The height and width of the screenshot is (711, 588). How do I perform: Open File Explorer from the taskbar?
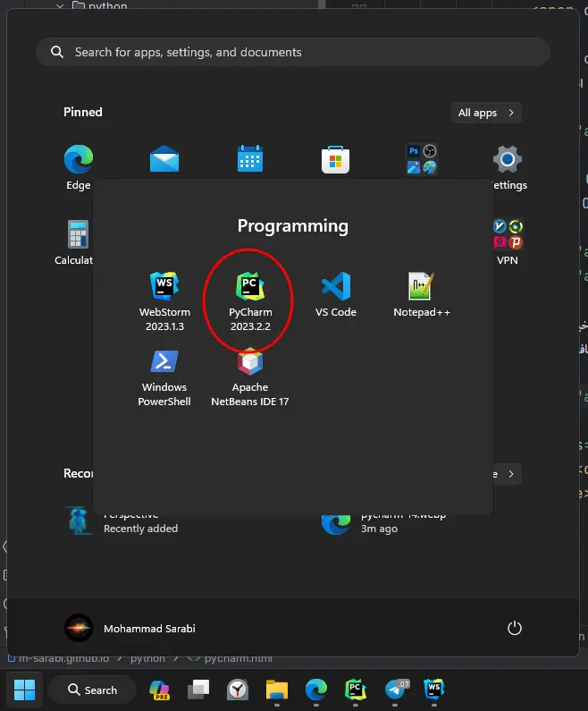pos(277,690)
